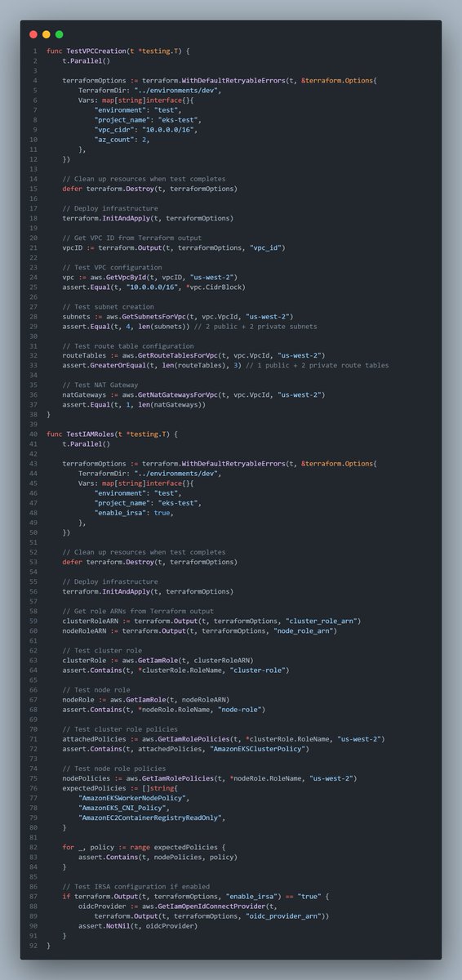Select the "enable_irsa": true line
The height and width of the screenshot is (980, 462).
[134, 512]
